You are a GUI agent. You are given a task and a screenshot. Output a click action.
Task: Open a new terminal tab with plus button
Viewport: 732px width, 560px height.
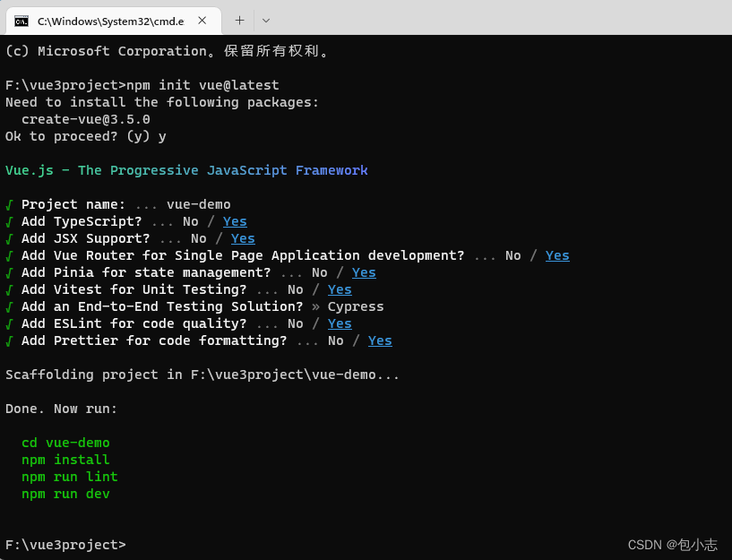click(239, 20)
